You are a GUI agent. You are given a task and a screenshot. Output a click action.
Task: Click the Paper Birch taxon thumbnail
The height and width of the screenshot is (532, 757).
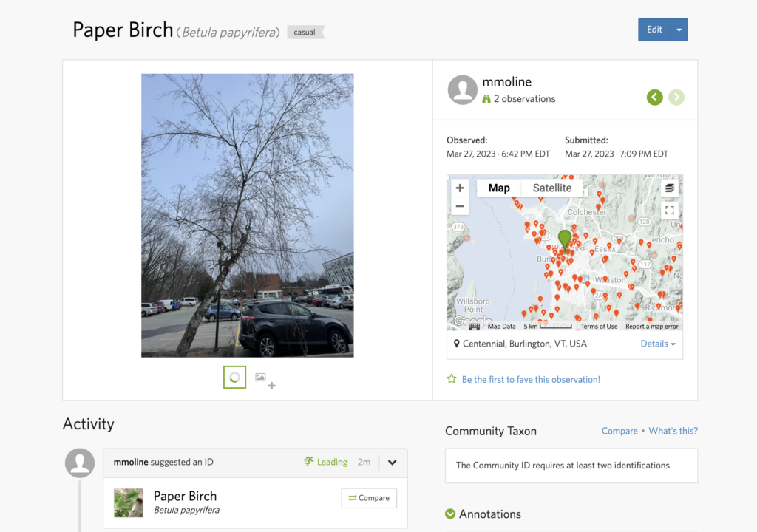pyautogui.click(x=129, y=502)
